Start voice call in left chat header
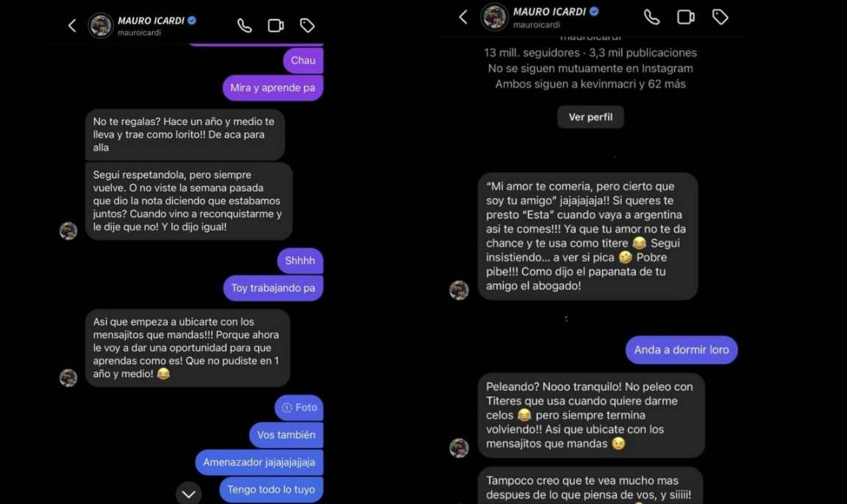 (x=245, y=26)
